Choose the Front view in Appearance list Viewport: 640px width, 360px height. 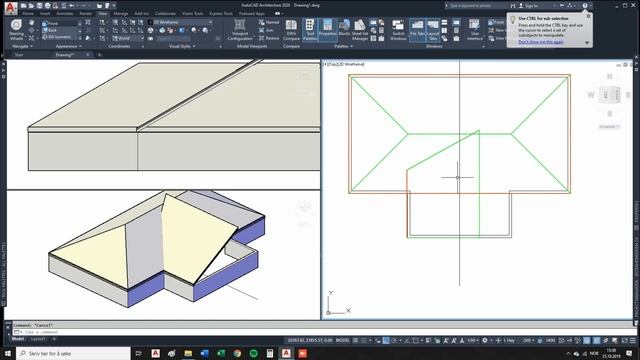pyautogui.click(x=61, y=23)
